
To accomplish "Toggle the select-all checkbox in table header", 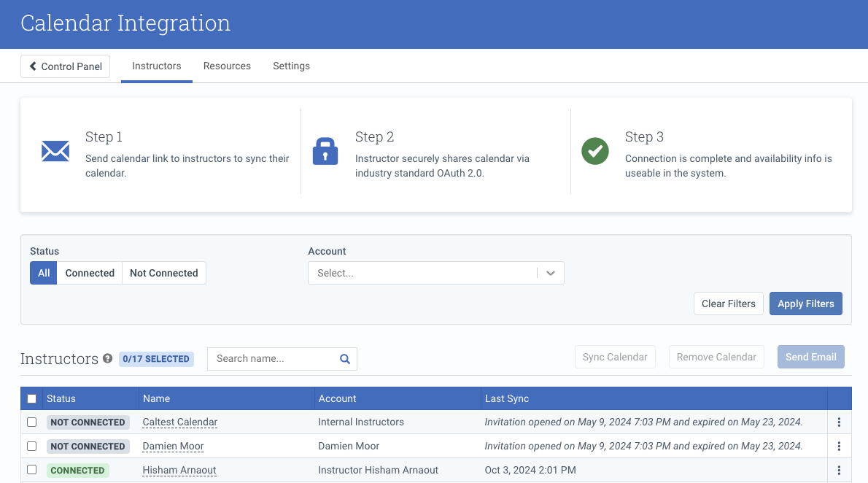I will (x=31, y=399).
